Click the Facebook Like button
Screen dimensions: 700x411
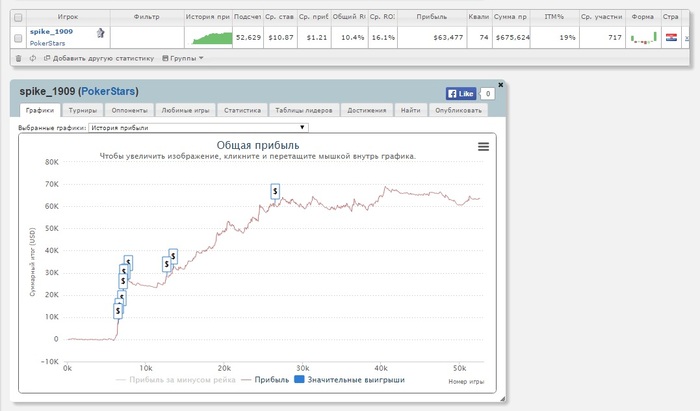[461, 94]
